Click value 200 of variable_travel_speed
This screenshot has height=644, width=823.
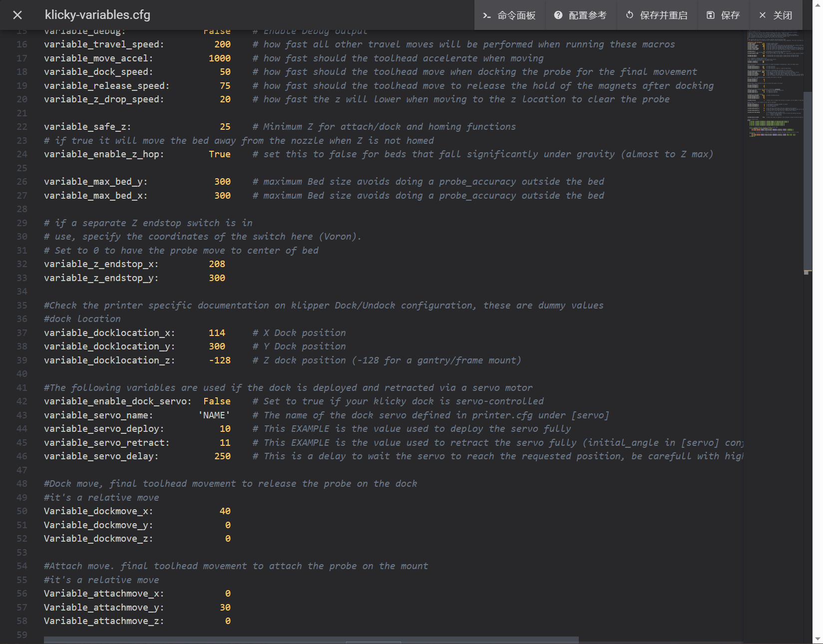tap(223, 44)
